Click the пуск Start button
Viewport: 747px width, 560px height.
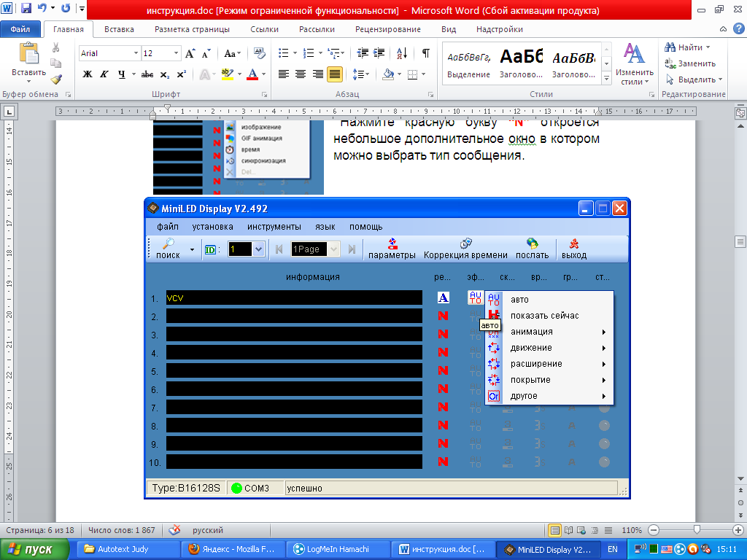[x=34, y=550]
